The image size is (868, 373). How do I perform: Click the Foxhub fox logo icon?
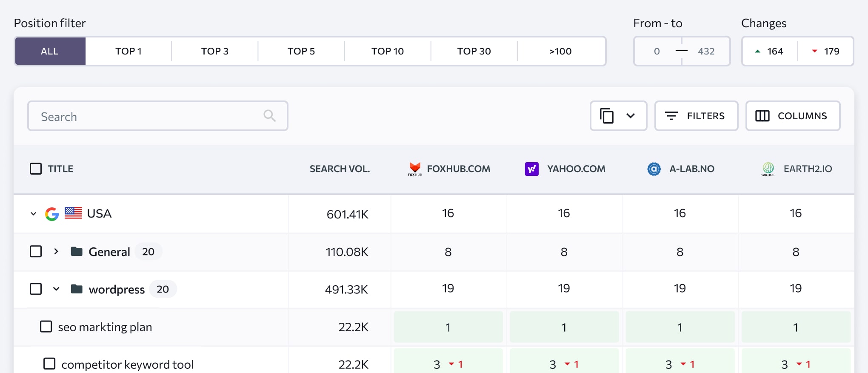(x=415, y=169)
